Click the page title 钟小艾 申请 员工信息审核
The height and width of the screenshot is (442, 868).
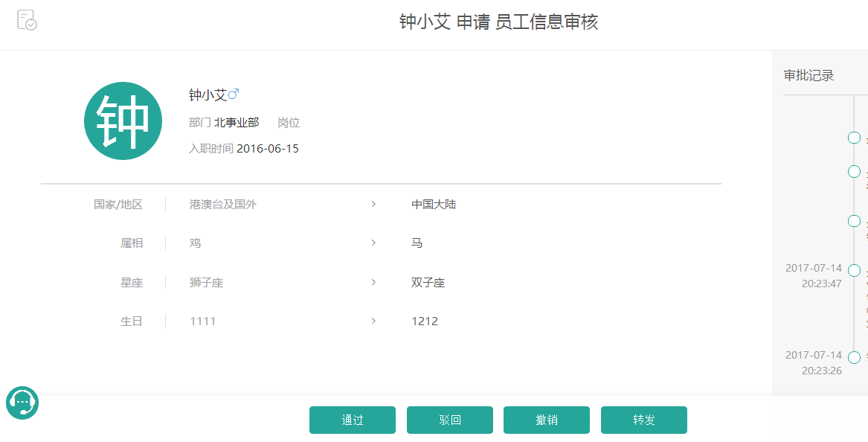[x=499, y=22]
